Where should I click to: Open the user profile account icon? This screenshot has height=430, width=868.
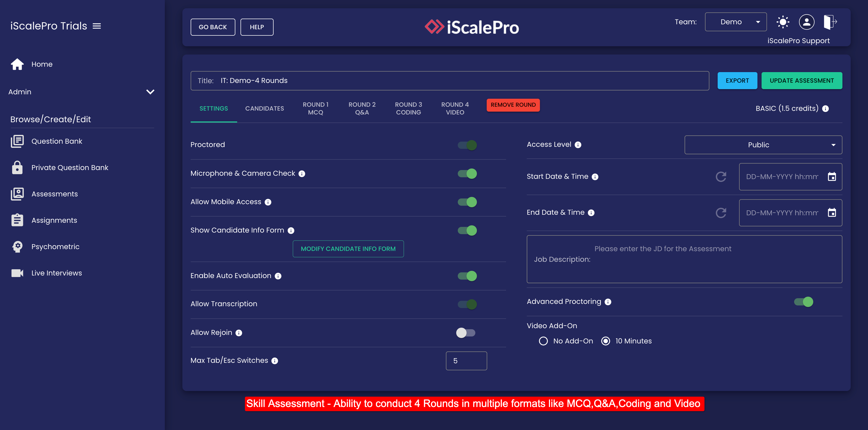pos(806,22)
